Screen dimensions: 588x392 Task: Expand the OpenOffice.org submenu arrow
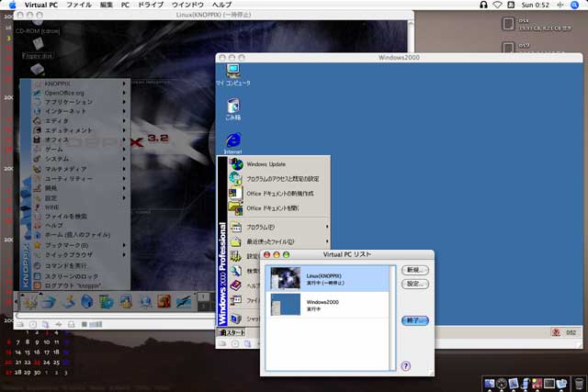(x=124, y=93)
